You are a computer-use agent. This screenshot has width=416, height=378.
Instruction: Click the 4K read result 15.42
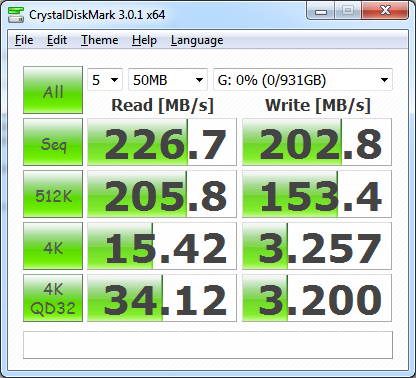(162, 246)
